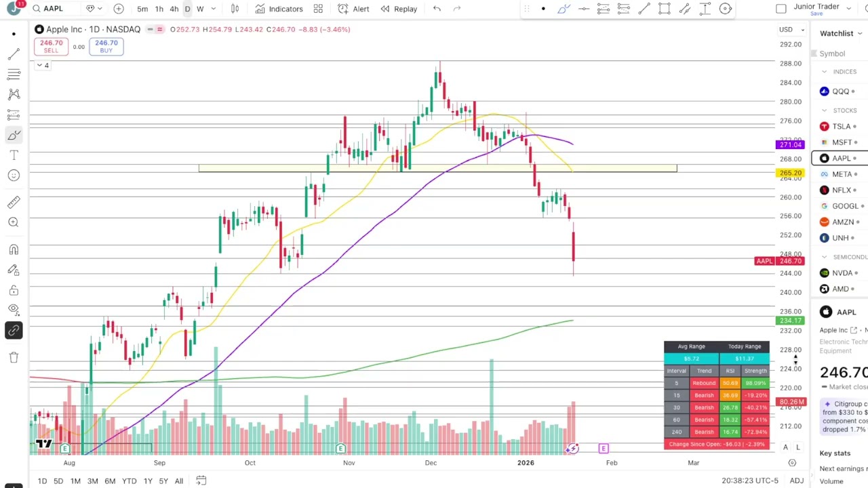The width and height of the screenshot is (868, 488).
Task: Collapse the STOCKS watchlist section
Action: tap(825, 110)
